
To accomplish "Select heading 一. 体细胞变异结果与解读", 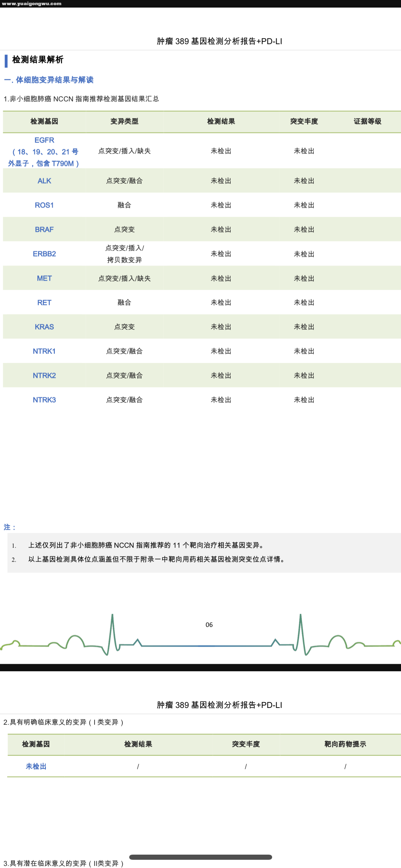I will pyautogui.click(x=49, y=80).
